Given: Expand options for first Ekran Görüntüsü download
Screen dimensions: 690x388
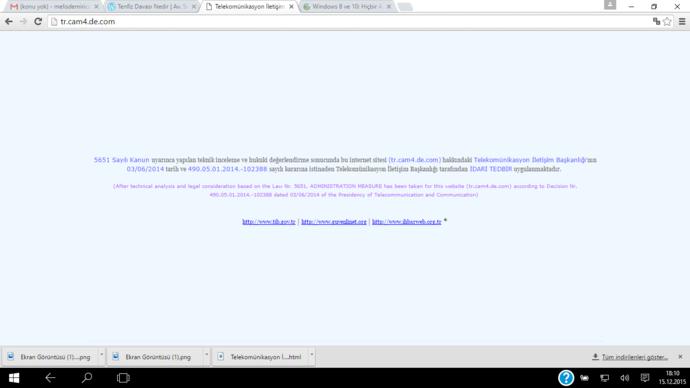Looking at the screenshot, I should (x=102, y=354).
